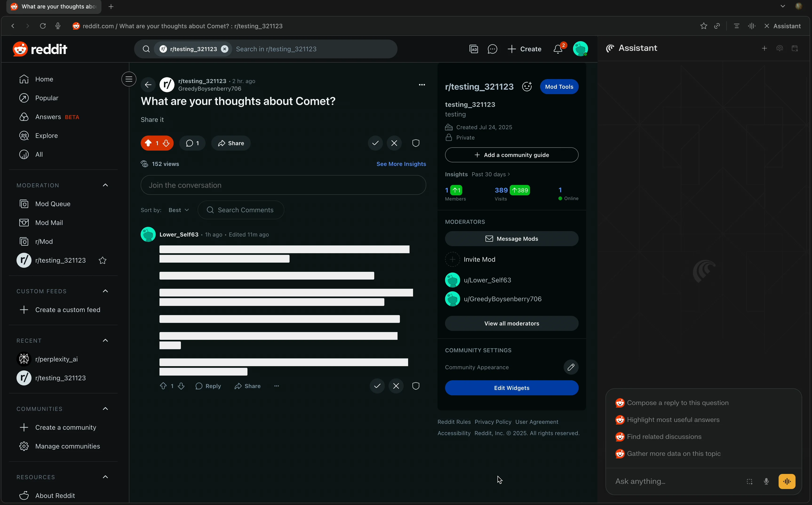Downvote the Lower_Self63 comment
The height and width of the screenshot is (505, 812).
click(181, 386)
